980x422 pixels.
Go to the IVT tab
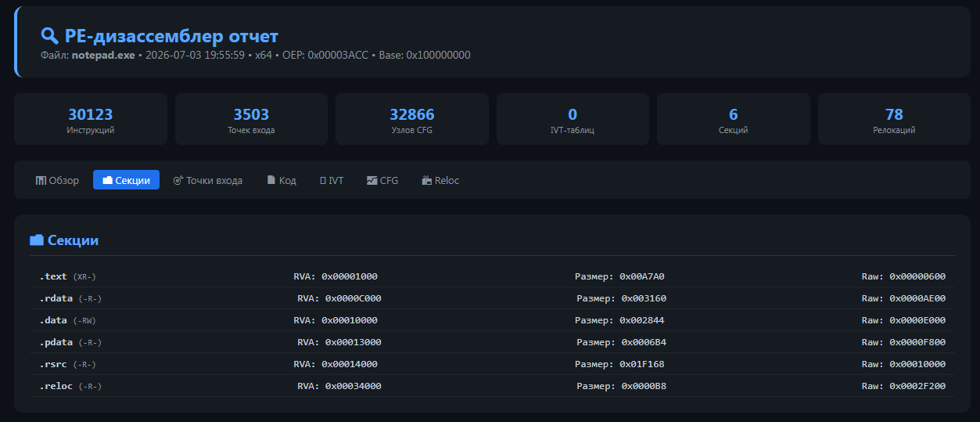point(332,180)
